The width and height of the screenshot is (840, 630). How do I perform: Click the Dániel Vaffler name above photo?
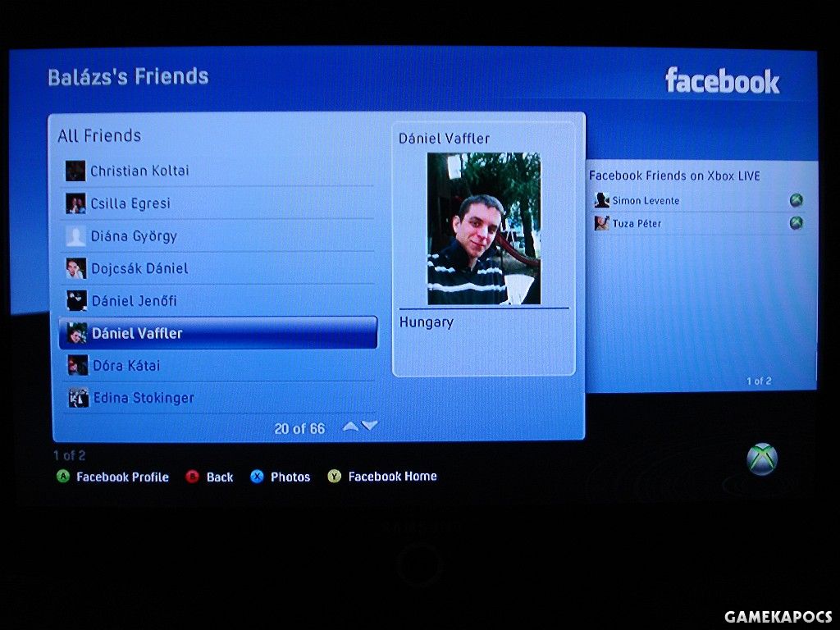(444, 139)
